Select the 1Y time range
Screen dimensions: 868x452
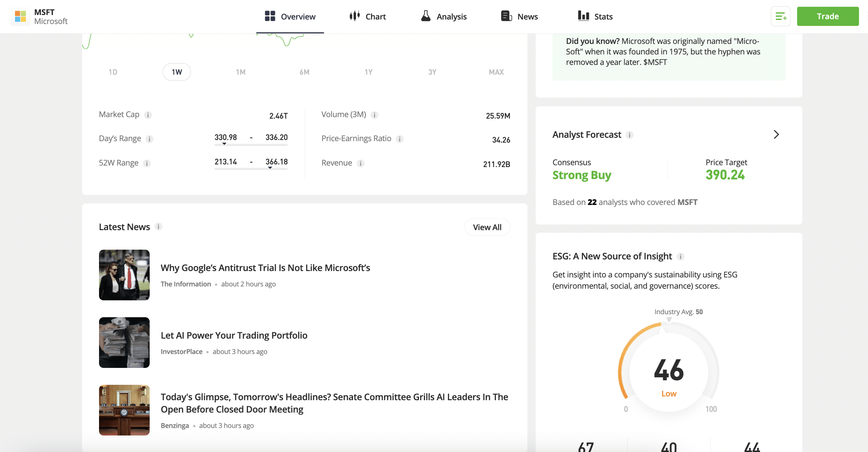369,72
